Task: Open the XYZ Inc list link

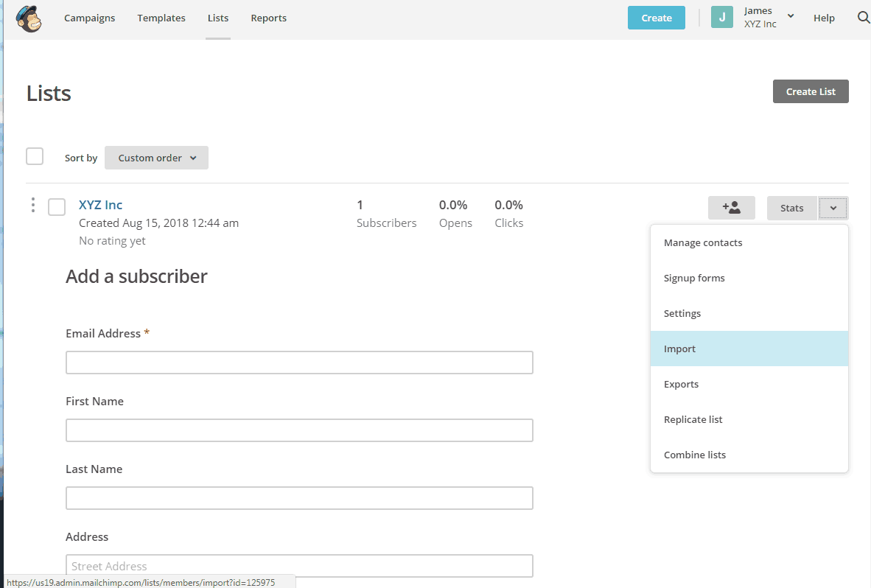Action: (x=100, y=204)
